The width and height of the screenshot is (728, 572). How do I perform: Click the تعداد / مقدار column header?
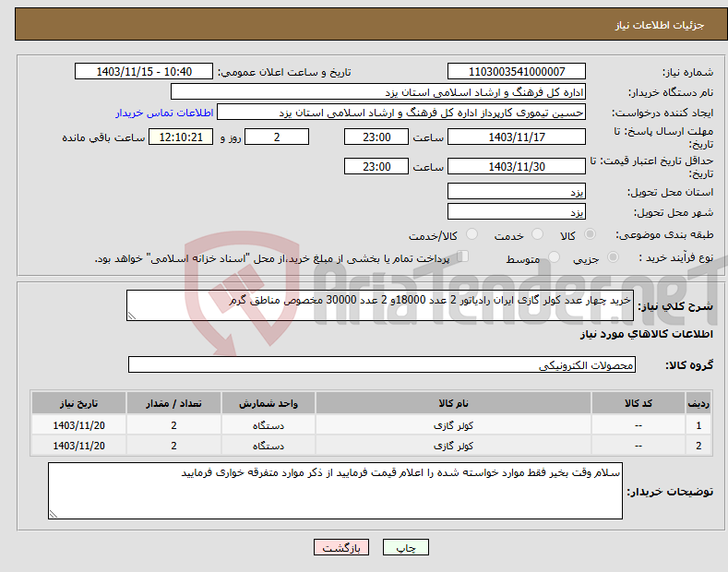pos(173,403)
